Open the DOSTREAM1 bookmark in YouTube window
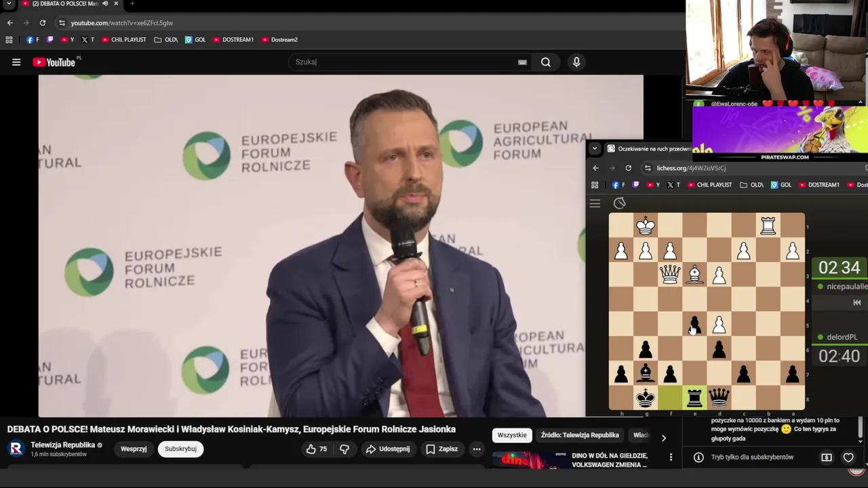The width and height of the screenshot is (868, 488). tap(233, 40)
